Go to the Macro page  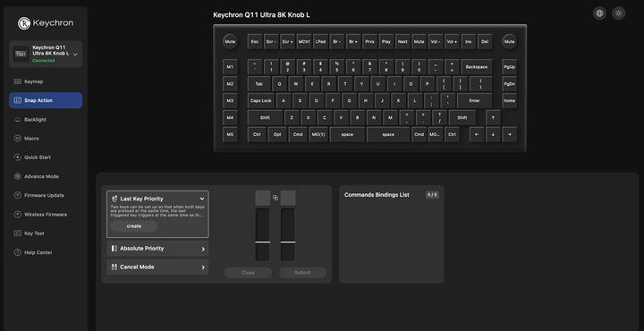click(x=46, y=139)
